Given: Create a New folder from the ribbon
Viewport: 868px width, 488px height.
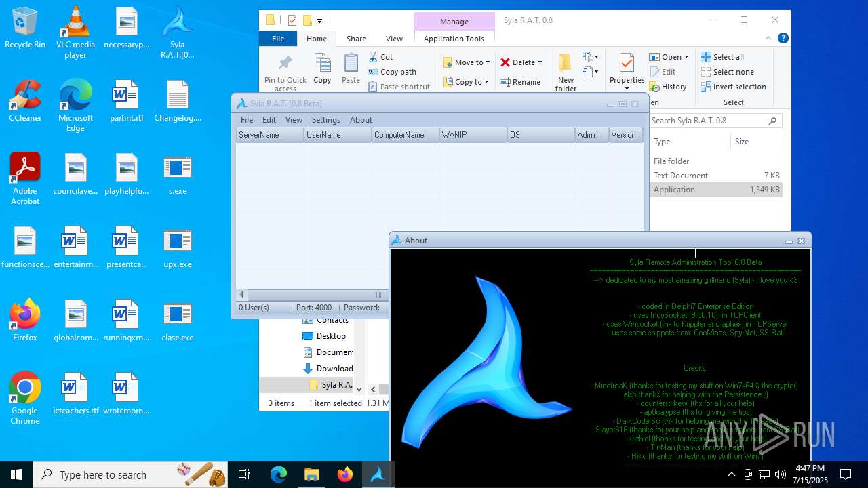Looking at the screenshot, I should (x=566, y=73).
